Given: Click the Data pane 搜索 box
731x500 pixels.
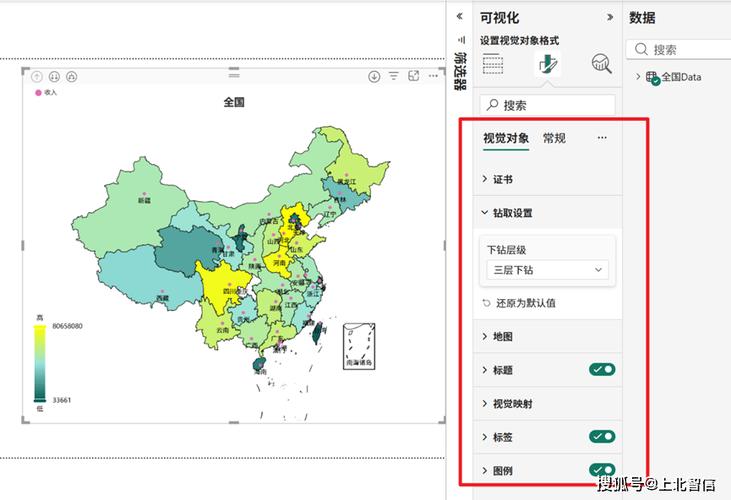Looking at the screenshot, I should (x=678, y=49).
